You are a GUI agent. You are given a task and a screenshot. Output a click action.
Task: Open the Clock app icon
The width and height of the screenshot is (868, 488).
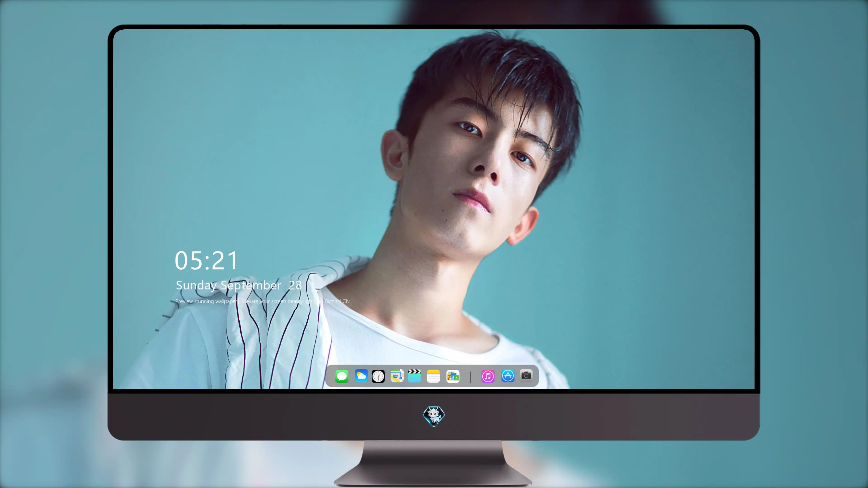[378, 376]
